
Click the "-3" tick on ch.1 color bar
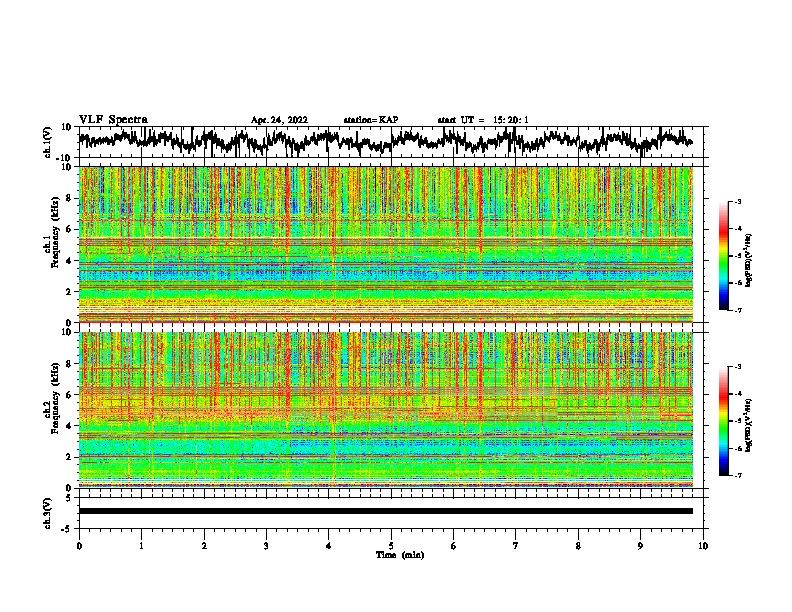(737, 201)
